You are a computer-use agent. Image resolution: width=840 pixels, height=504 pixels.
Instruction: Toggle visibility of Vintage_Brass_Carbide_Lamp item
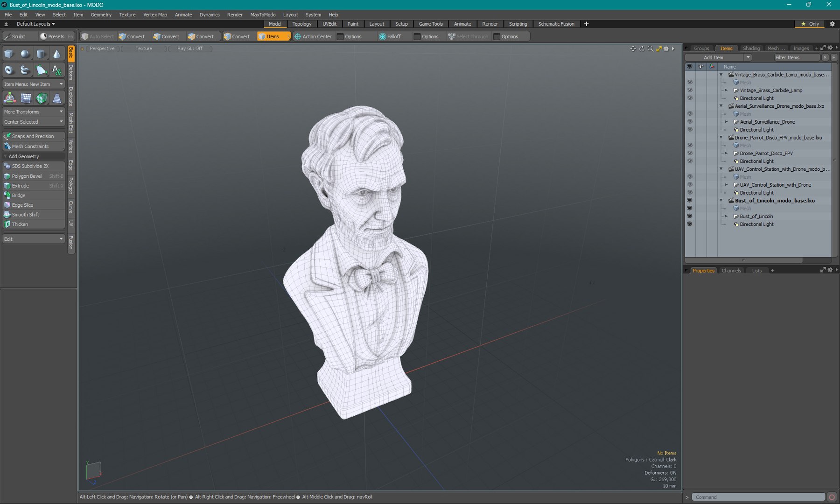689,90
